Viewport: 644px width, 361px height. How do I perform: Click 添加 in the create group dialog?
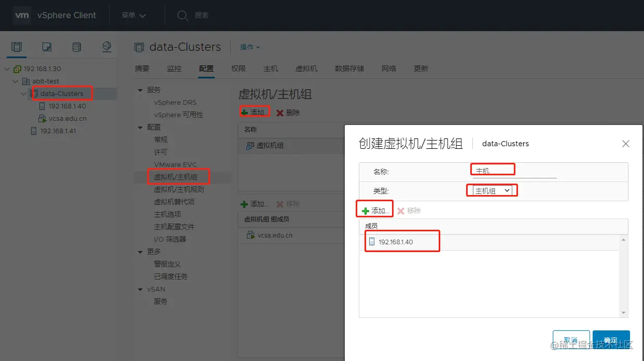[x=376, y=211]
